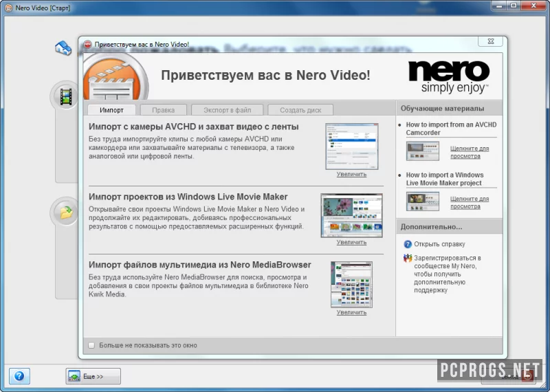Click heading 'Импорт с камеры AVCHD и захват видео с ленты'
Image resolution: width=550 pixels, height=392 pixels.
pyautogui.click(x=194, y=127)
